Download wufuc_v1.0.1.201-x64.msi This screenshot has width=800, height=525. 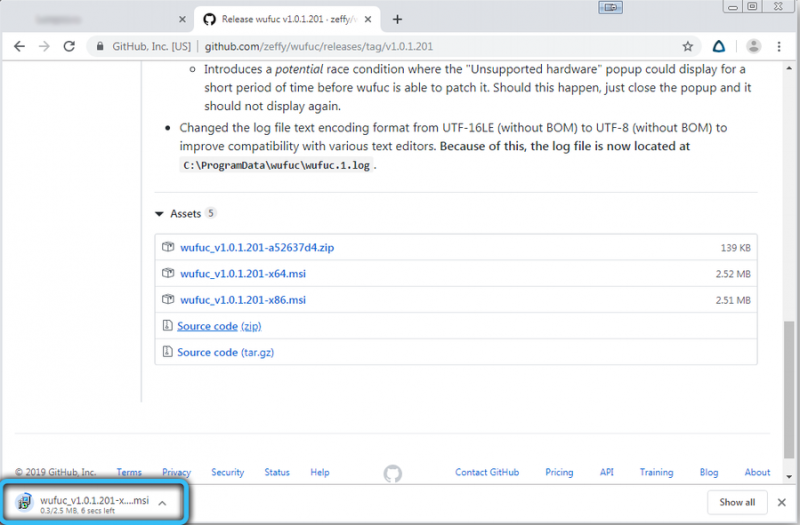tap(243, 273)
